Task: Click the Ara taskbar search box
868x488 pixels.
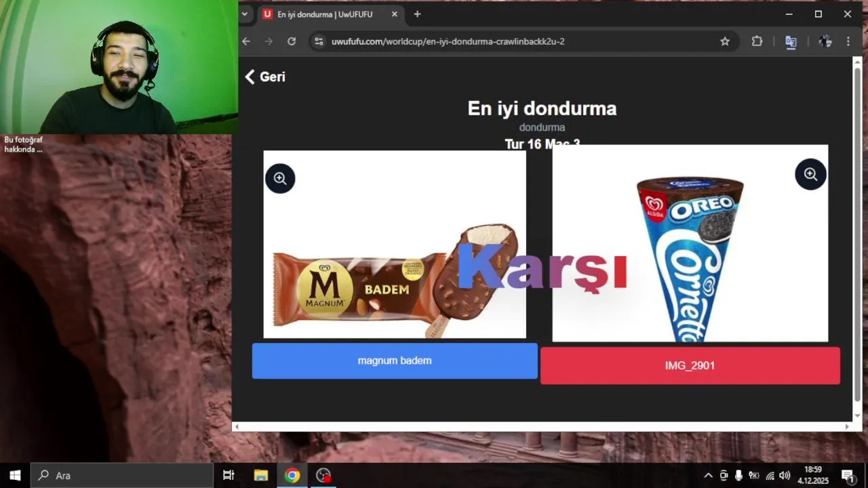Action: click(122, 475)
